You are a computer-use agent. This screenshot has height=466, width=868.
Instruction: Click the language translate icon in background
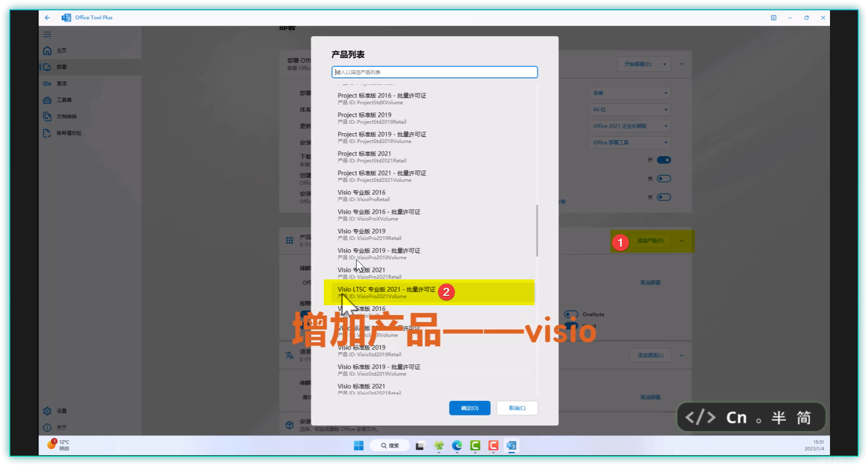coord(289,355)
